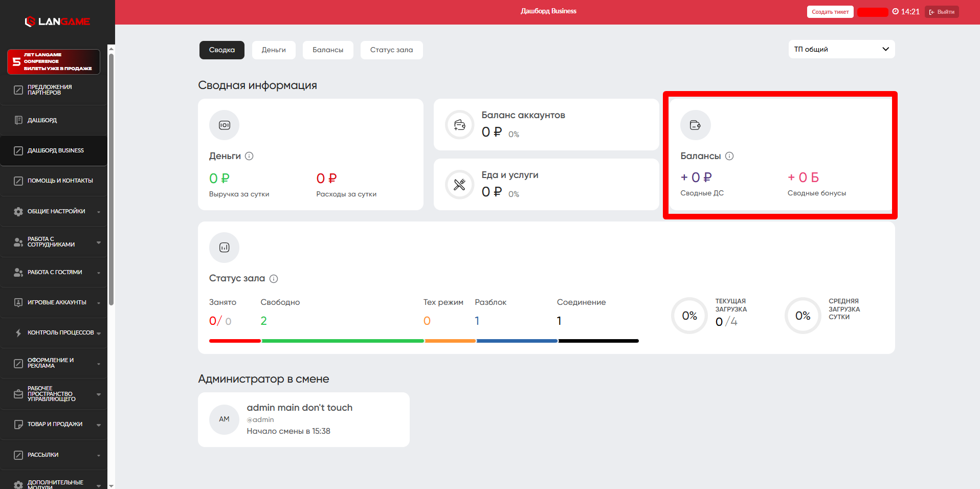The width and height of the screenshot is (980, 489).
Task: Click the info icon beside Балансы heading
Action: pyautogui.click(x=729, y=156)
